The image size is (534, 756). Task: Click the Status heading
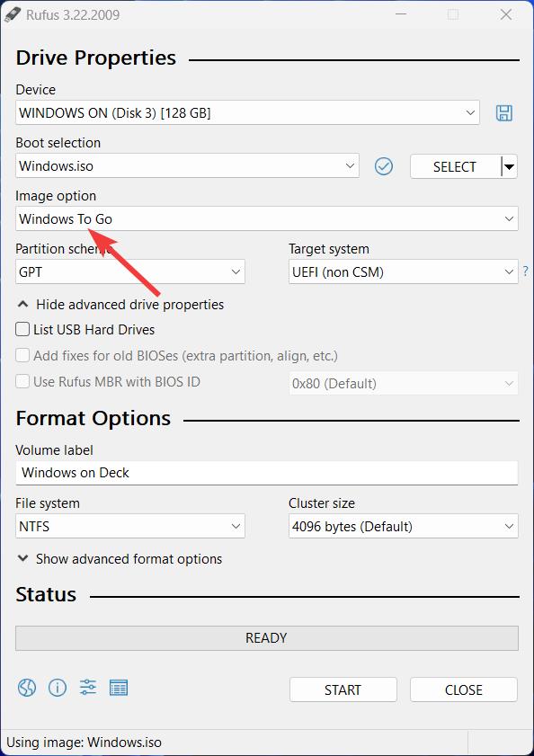46,594
